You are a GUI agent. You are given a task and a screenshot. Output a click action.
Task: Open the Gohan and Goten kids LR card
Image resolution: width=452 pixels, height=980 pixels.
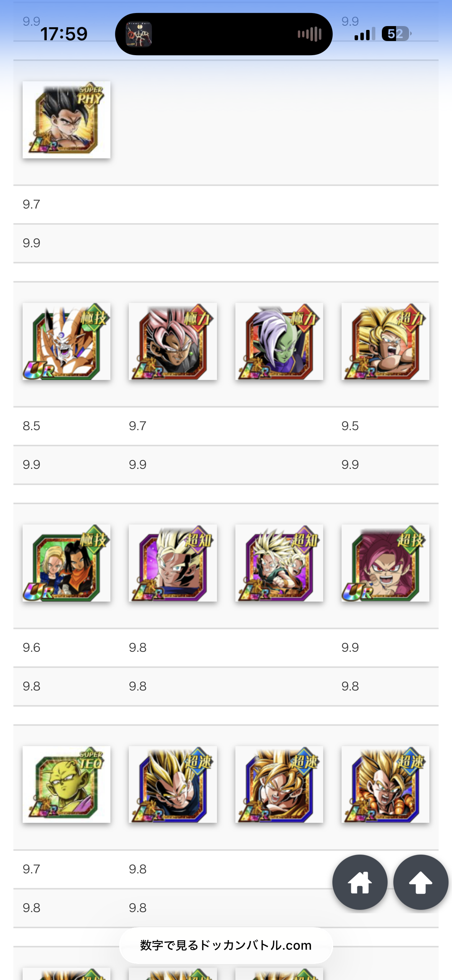[x=279, y=563]
